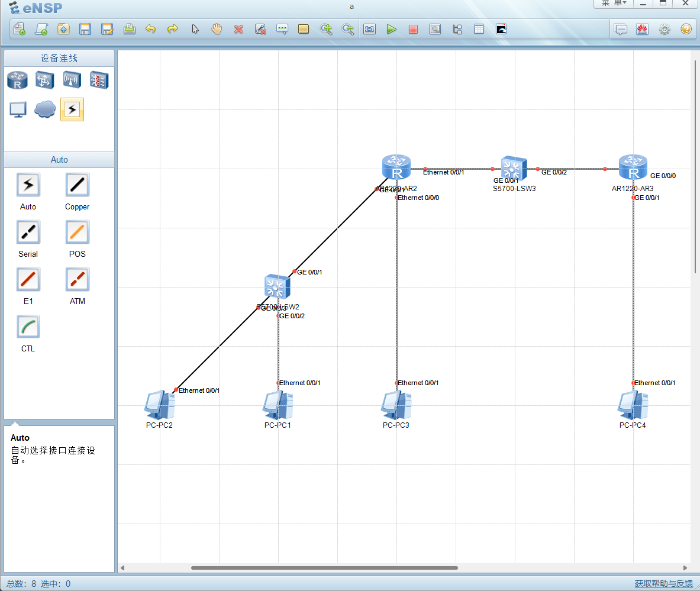Select the PC-PC4 computer on canvas
The image size is (700, 591).
point(633,405)
